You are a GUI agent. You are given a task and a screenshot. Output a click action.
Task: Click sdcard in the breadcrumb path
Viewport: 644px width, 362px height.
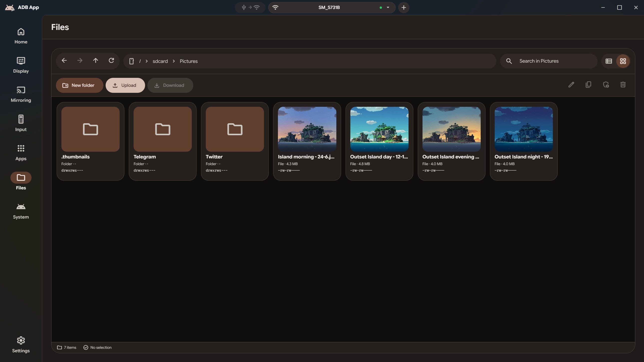(160, 61)
